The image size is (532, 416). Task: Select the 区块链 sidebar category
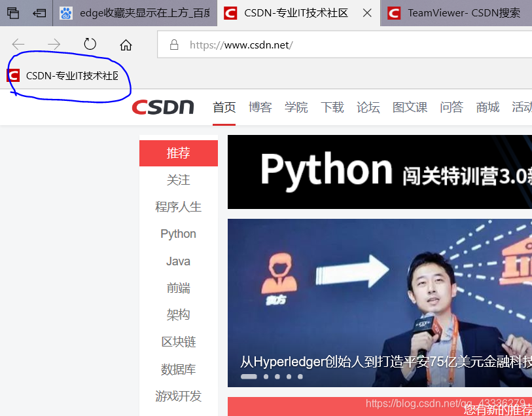[179, 342]
